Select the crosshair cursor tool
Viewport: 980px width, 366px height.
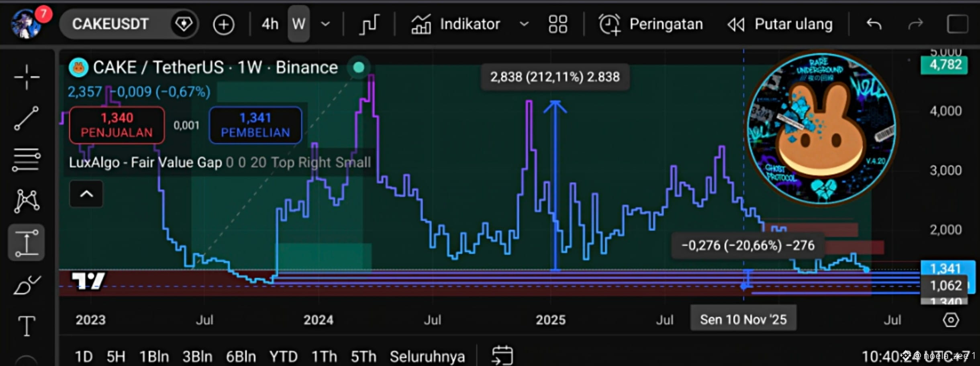click(27, 77)
